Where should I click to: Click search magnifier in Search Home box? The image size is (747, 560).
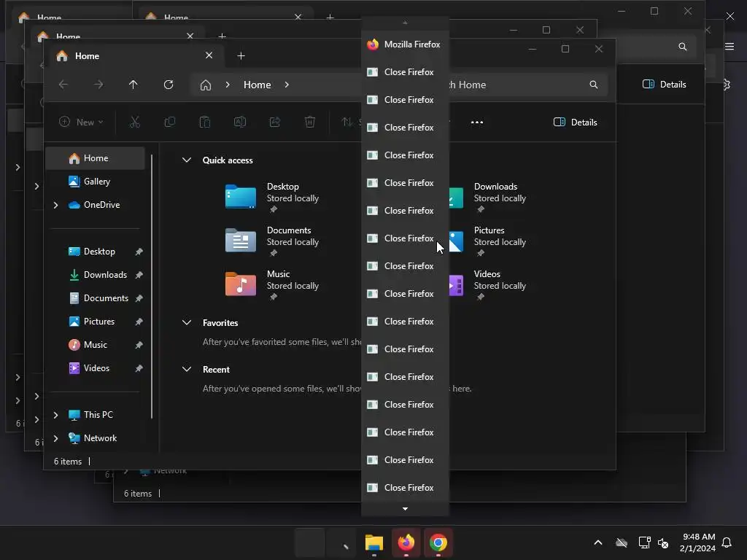coord(594,85)
